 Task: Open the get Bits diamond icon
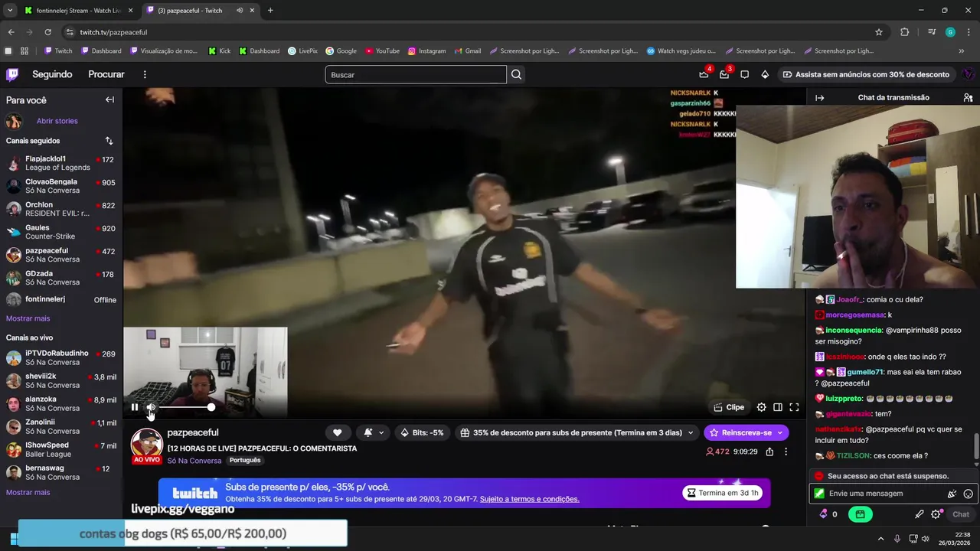[x=765, y=74]
